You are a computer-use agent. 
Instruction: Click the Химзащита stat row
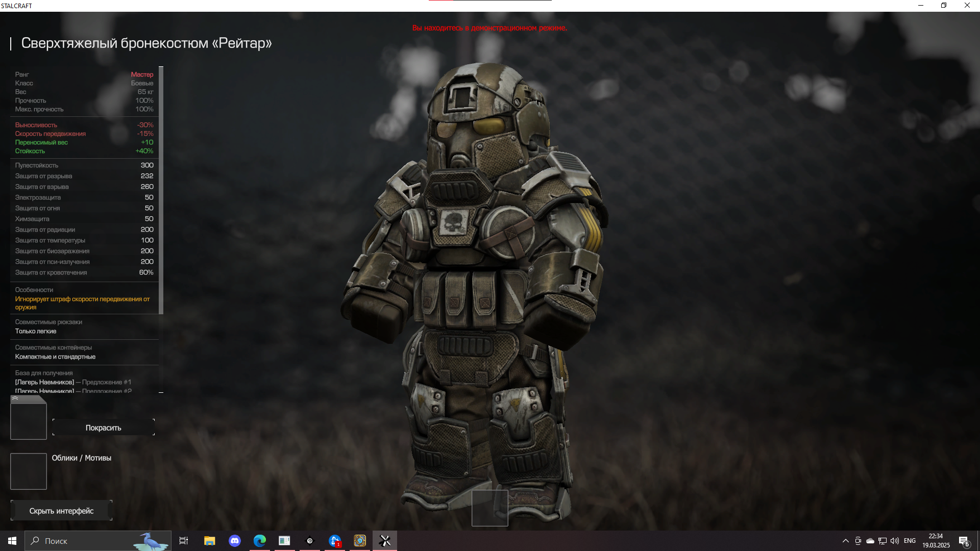click(84, 219)
